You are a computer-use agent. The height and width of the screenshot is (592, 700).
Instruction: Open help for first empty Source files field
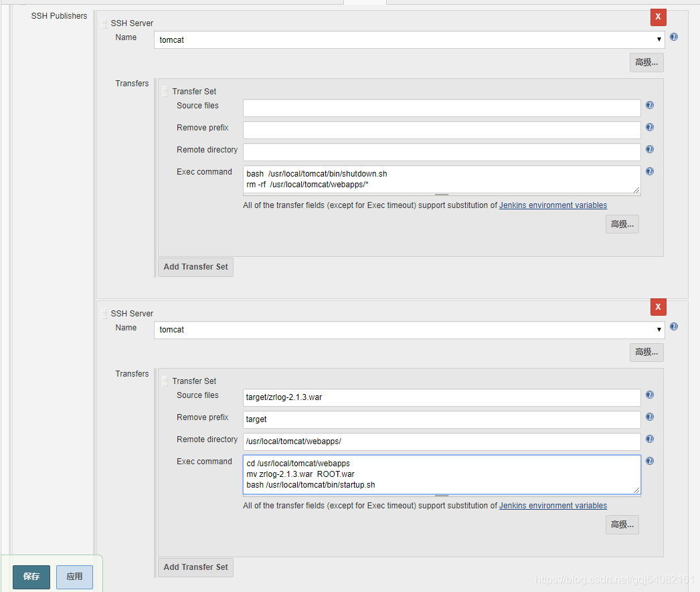pyautogui.click(x=650, y=105)
